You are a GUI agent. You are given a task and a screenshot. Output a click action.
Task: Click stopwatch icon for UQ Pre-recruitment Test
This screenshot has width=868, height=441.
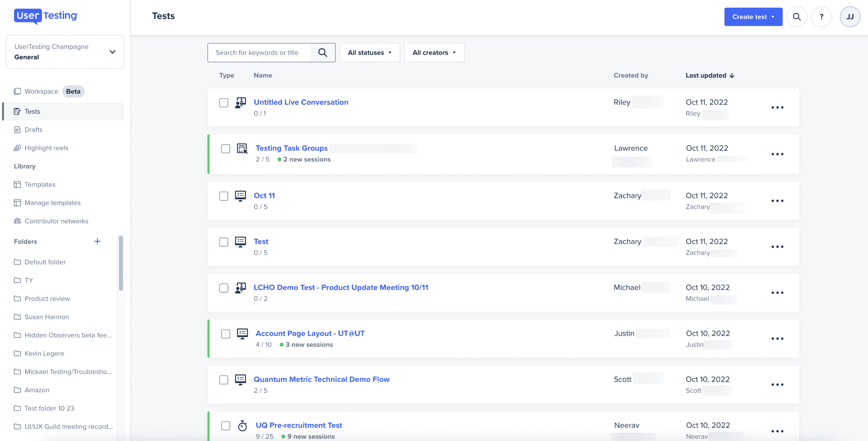point(242,425)
